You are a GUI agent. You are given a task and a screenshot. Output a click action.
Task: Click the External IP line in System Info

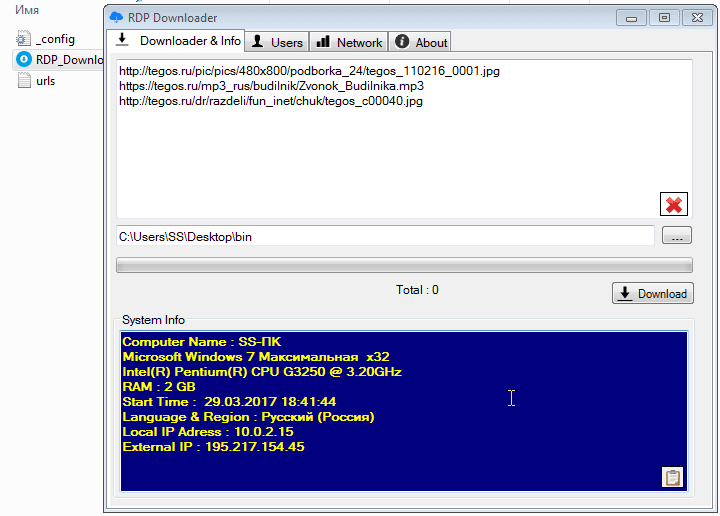pos(213,447)
